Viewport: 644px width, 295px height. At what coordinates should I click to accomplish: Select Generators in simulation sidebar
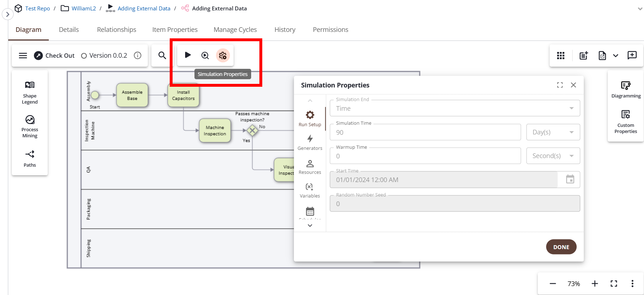310,142
